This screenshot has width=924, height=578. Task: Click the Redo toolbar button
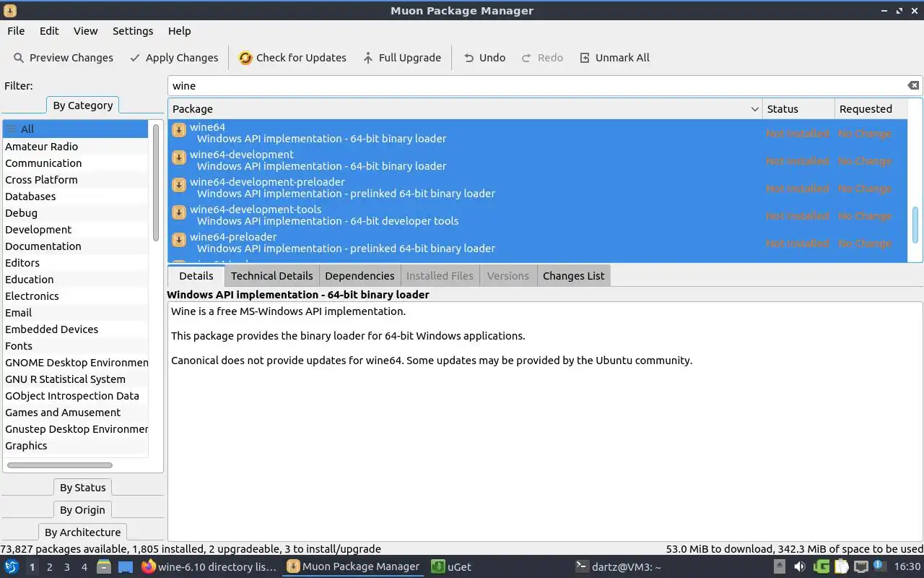click(x=542, y=58)
